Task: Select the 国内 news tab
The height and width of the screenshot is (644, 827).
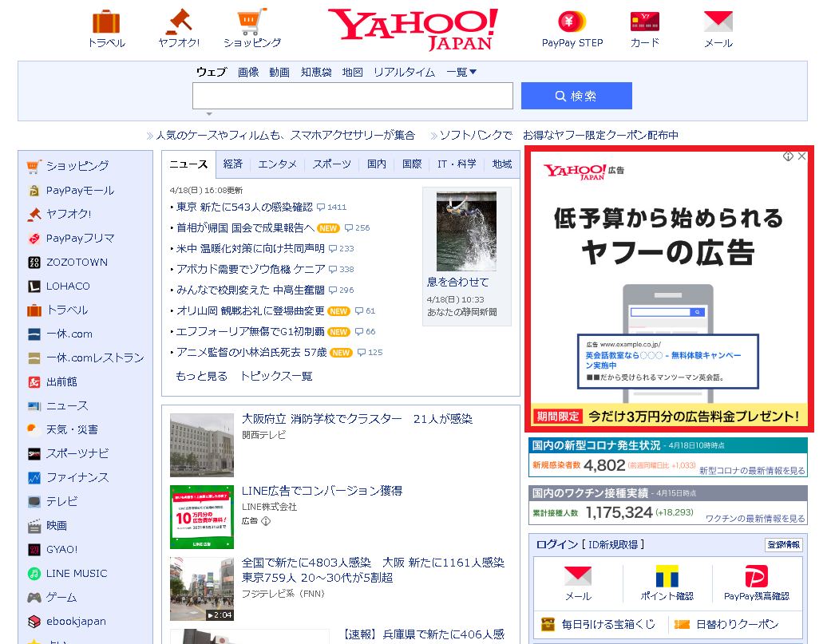Action: click(377, 164)
